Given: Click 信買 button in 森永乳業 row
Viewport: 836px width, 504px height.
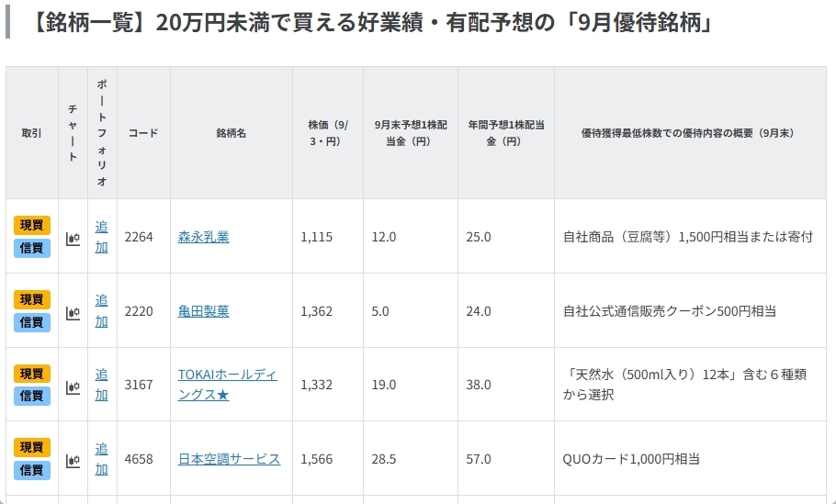Looking at the screenshot, I should point(32,248).
